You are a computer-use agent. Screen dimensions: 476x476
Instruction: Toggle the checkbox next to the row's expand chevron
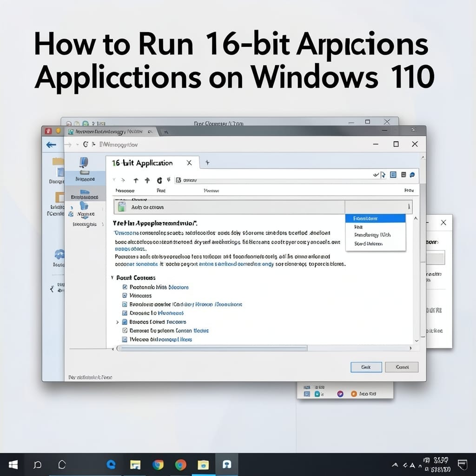point(125,322)
